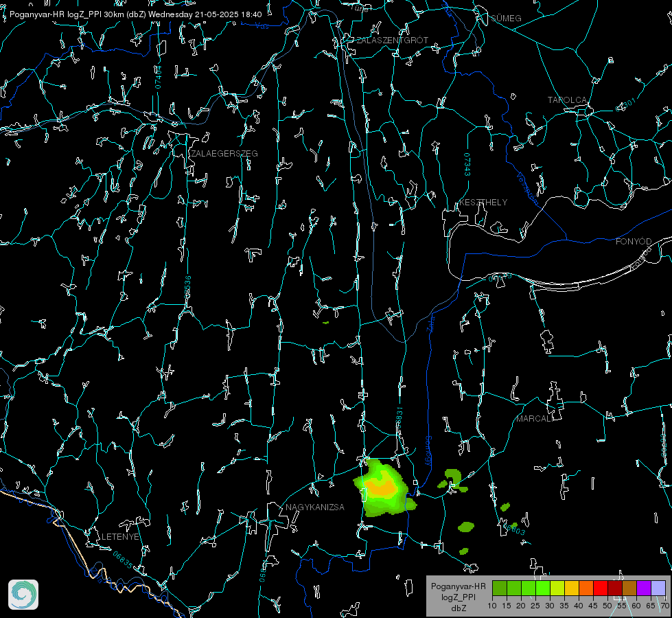Click the 07343 road number label
Screen dimensions: 672x618
467,165
